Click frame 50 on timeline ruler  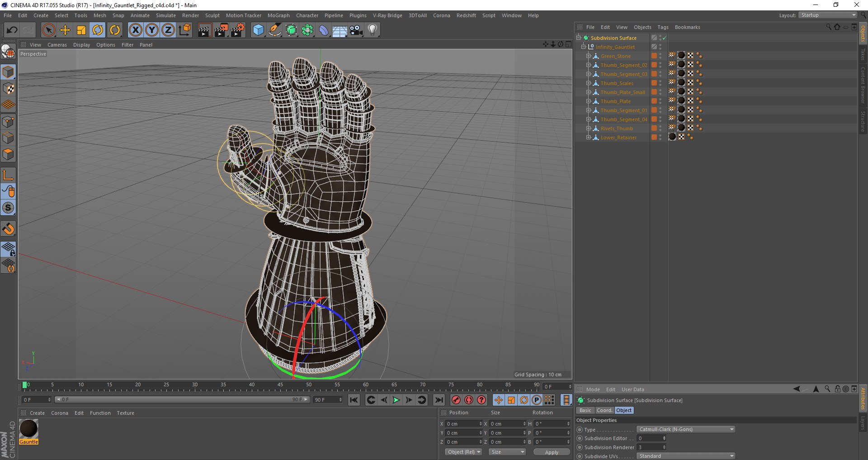309,385
